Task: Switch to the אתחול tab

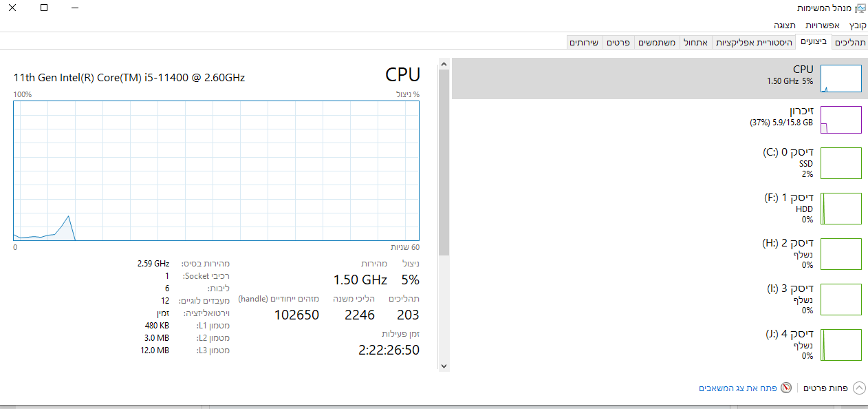Action: 697,43
